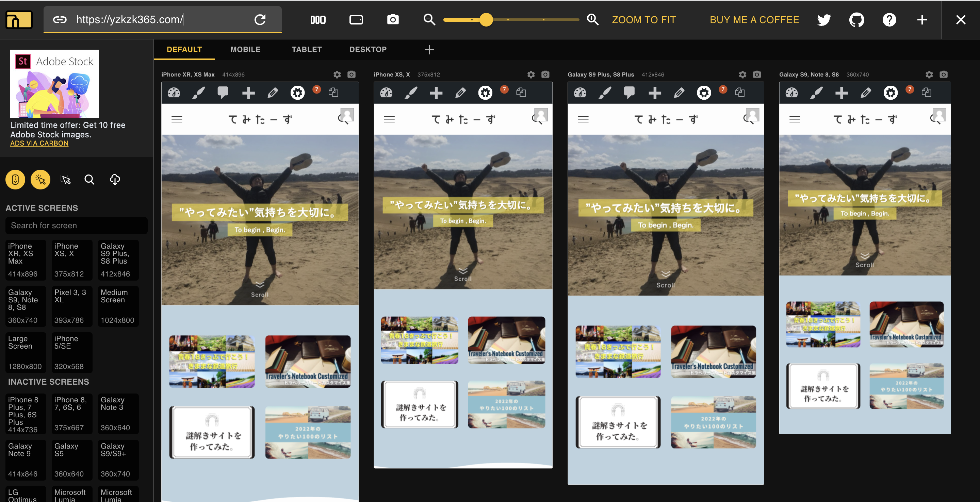Deactivate Pixel 3, 3 XL sidebar tile
Screen dimensions: 980x502
(72, 306)
